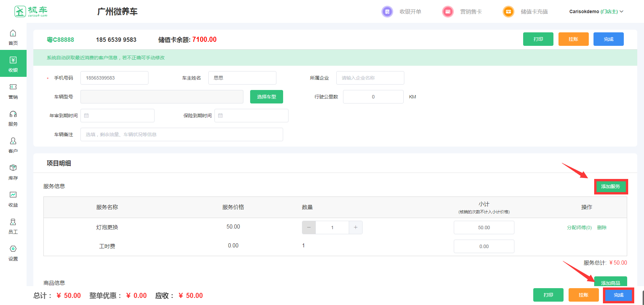Open the 服务 service headset icon
The width and height of the screenshot is (644, 305).
pyautogui.click(x=13, y=114)
